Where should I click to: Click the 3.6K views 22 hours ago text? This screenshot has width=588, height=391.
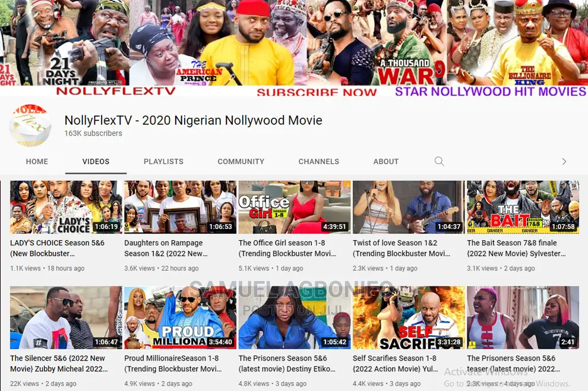[162, 269]
